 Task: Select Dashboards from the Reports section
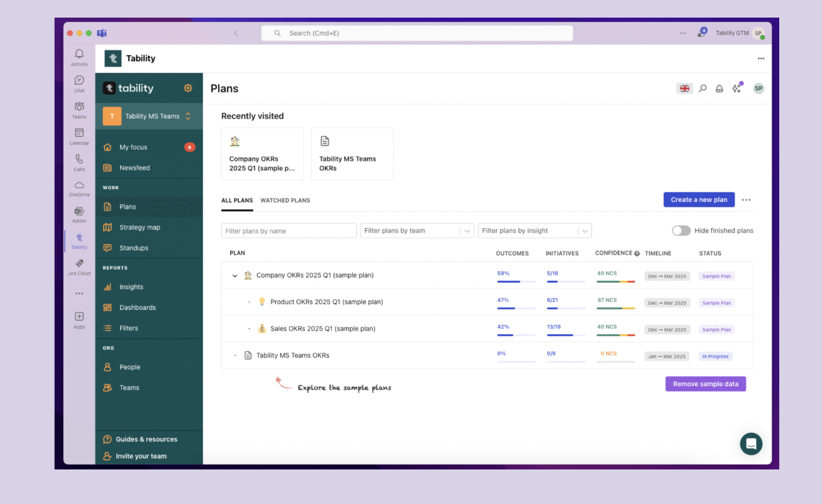137,307
